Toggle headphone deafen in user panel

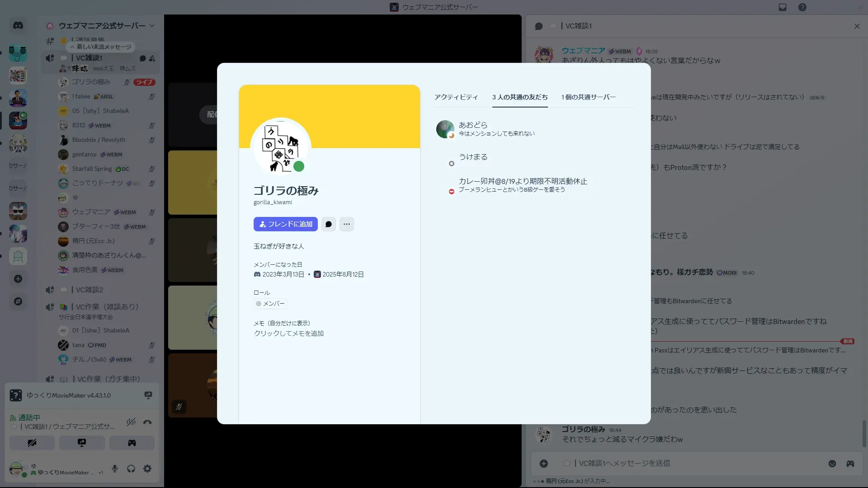click(131, 469)
